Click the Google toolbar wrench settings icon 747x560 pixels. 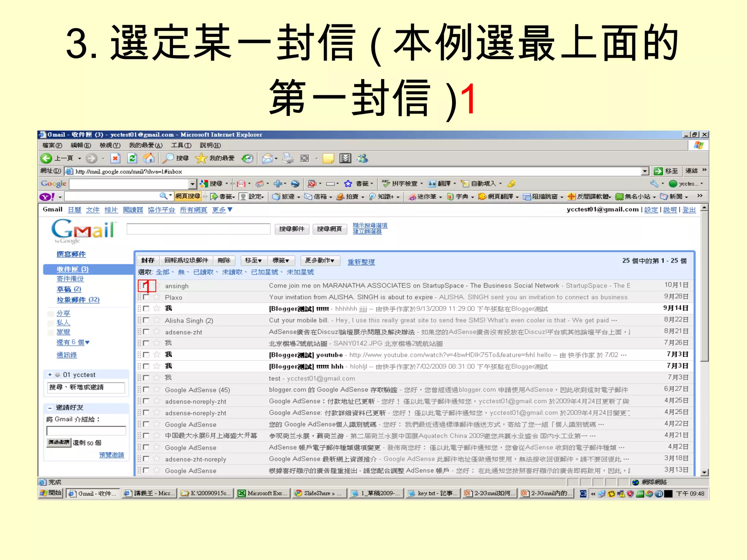654,184
